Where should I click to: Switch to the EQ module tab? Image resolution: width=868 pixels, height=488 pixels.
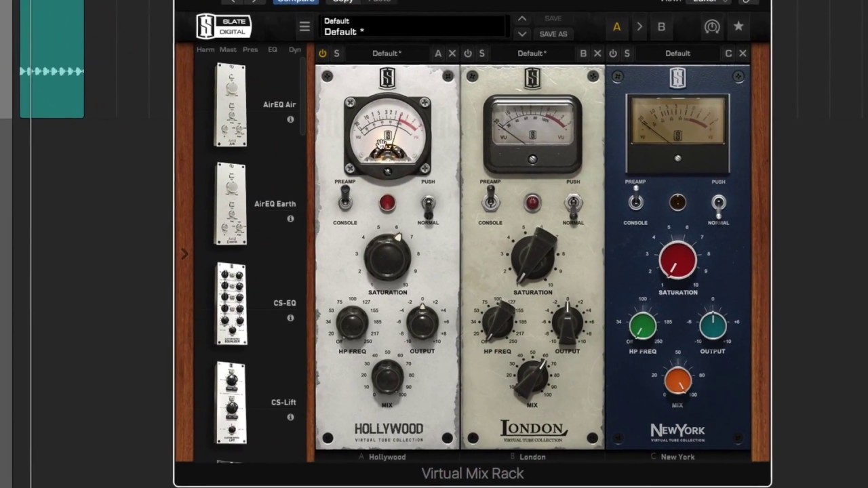pyautogui.click(x=273, y=49)
